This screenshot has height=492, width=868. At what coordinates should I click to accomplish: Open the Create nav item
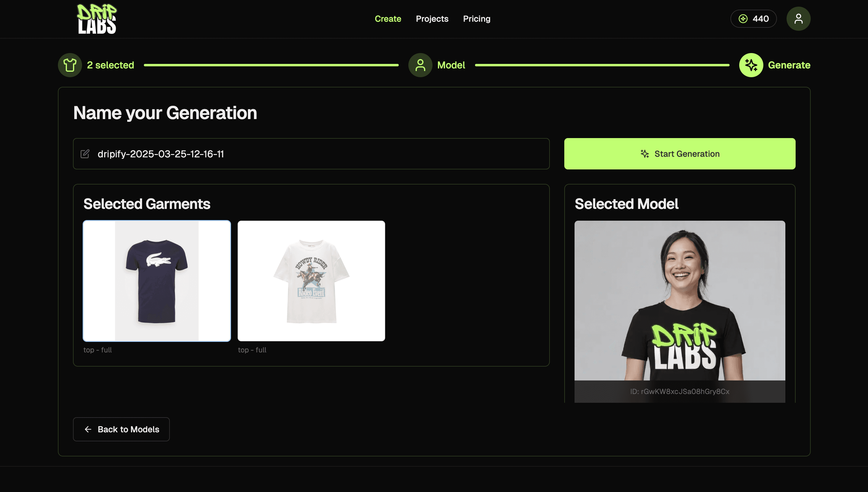click(388, 19)
